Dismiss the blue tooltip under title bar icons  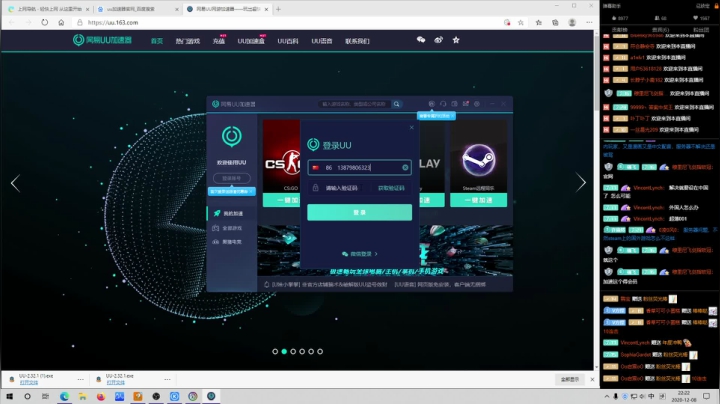click(452, 116)
